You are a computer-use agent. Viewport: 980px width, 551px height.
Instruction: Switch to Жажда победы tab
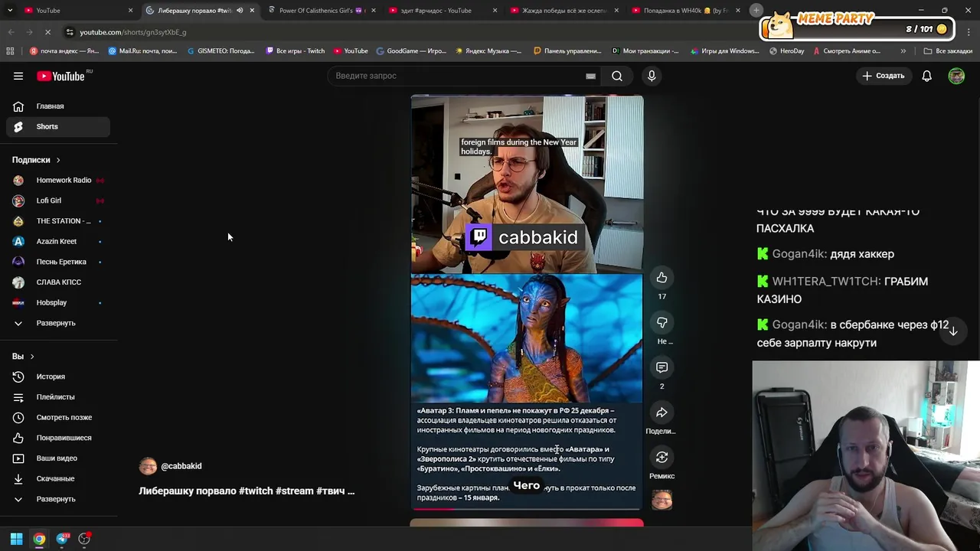point(563,11)
